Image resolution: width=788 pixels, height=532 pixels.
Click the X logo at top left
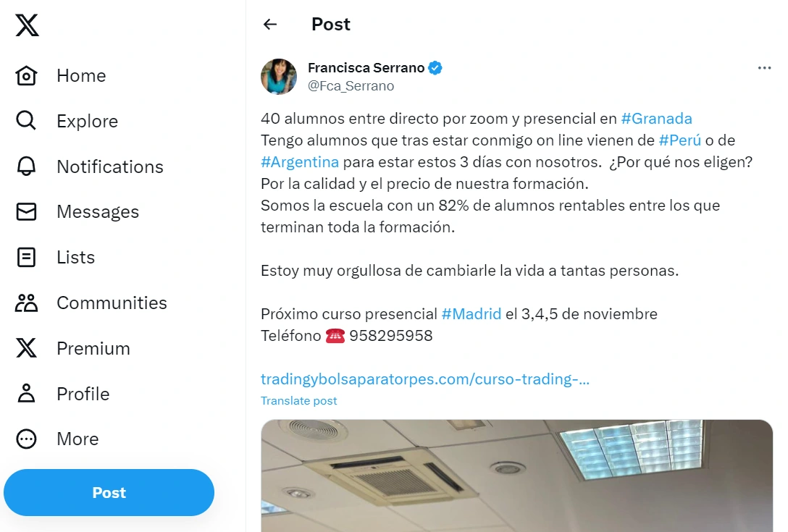pyautogui.click(x=26, y=25)
